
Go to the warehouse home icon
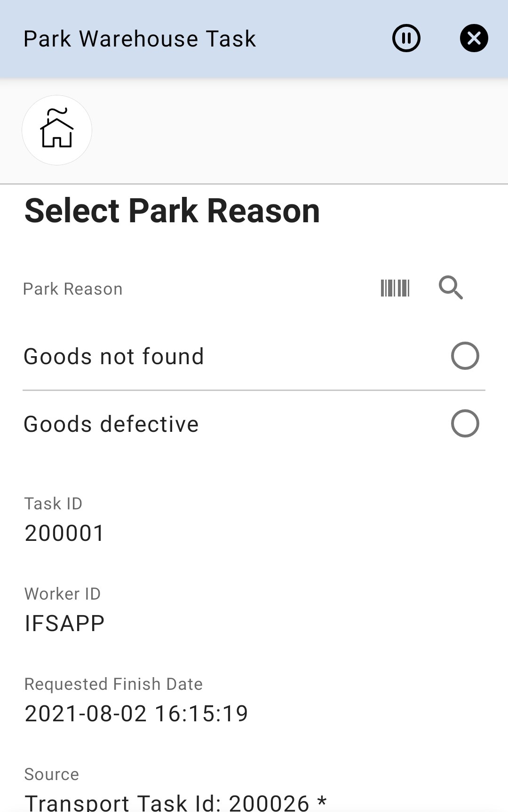pos(57,130)
